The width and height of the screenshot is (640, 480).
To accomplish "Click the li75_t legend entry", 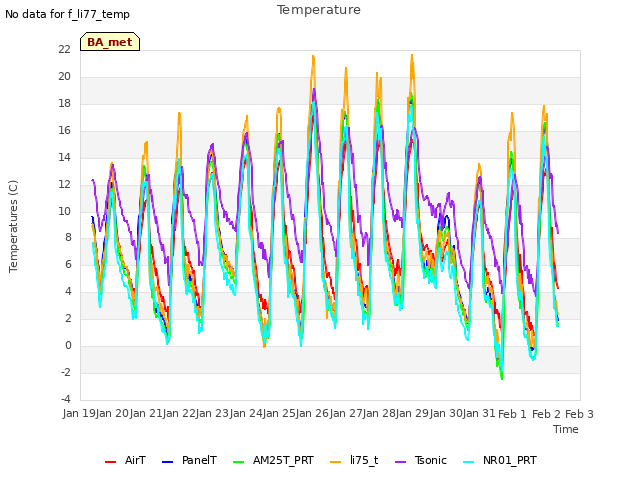I will click(354, 460).
